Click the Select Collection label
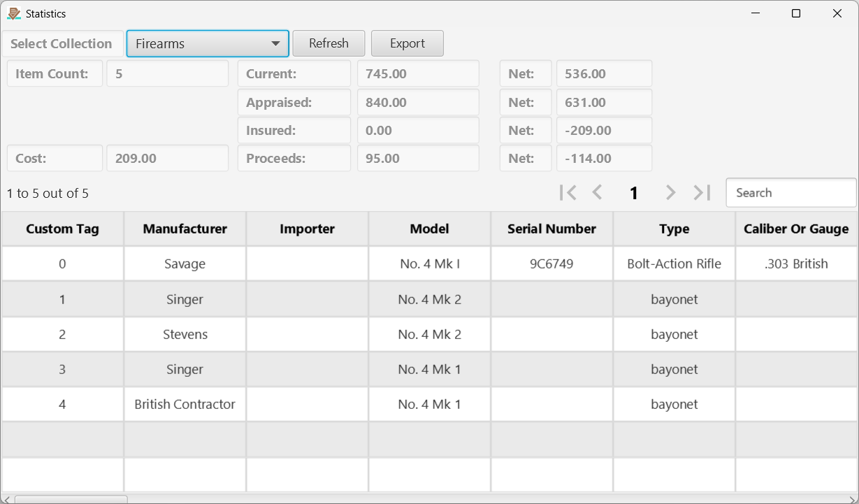The height and width of the screenshot is (504, 859). point(62,43)
